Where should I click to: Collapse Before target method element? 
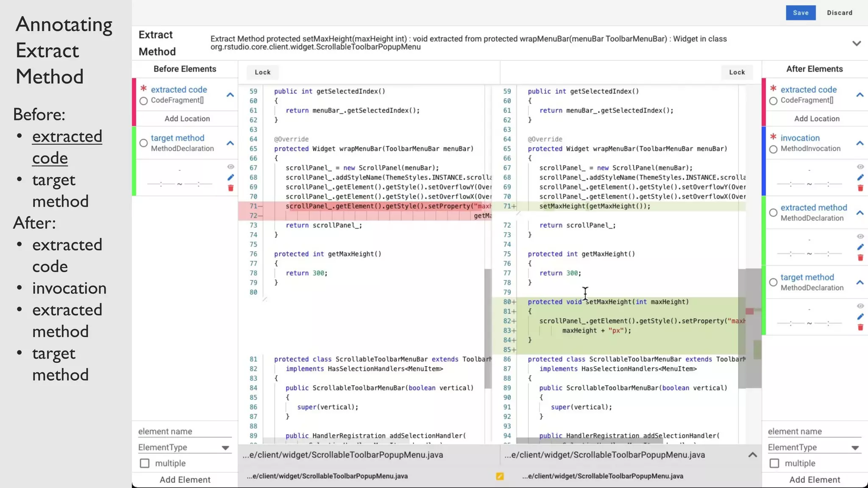(230, 143)
